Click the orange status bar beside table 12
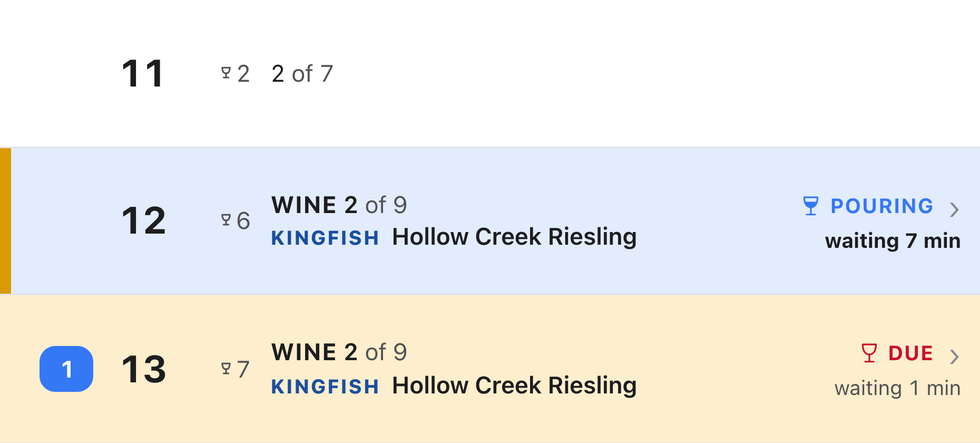 [x=5, y=220]
